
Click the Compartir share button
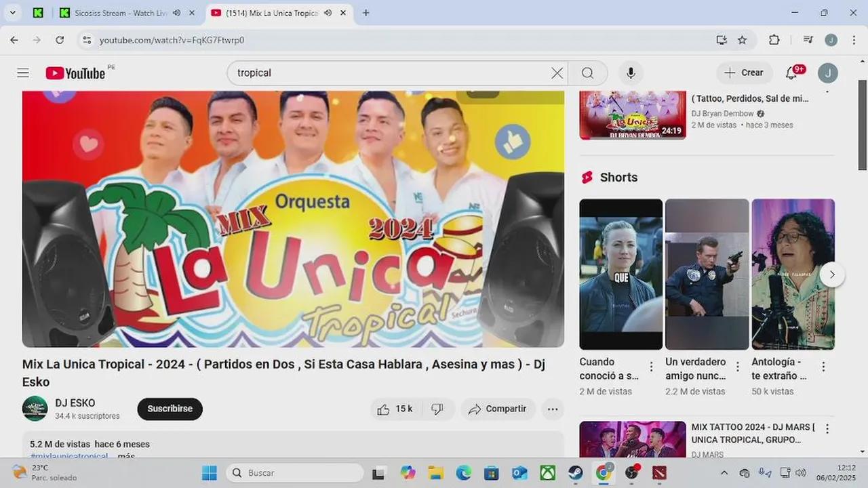tap(498, 409)
